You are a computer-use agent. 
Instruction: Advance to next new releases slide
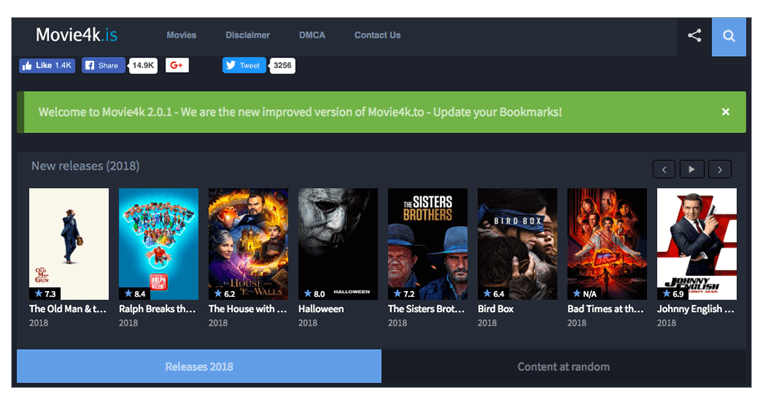click(x=720, y=169)
